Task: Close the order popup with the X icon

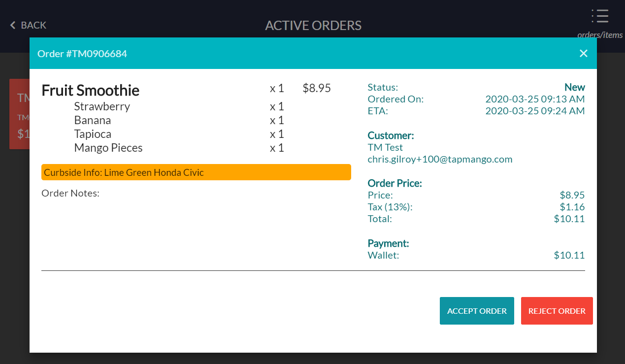Action: (x=584, y=53)
